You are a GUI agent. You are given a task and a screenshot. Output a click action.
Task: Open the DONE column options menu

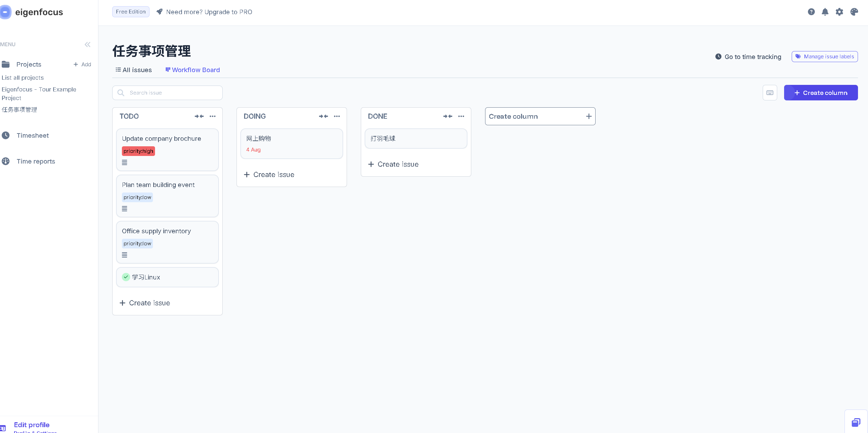[x=461, y=116]
